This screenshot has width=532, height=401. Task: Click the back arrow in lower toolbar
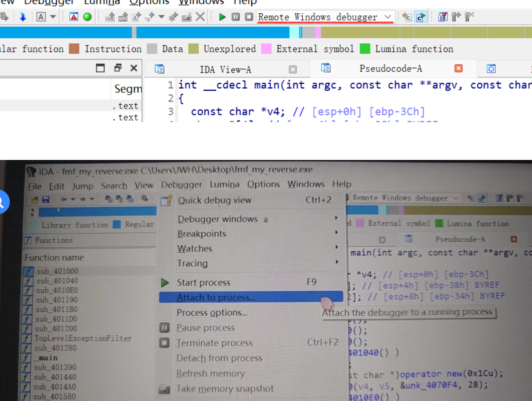pos(63,199)
